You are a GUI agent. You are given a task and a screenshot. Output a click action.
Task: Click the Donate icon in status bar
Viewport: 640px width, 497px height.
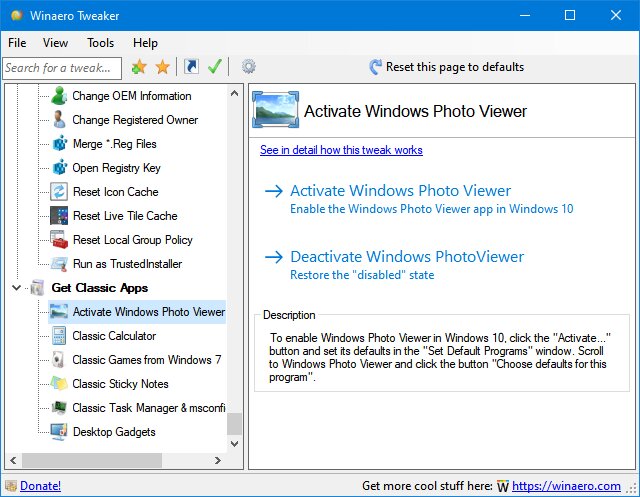(x=11, y=486)
